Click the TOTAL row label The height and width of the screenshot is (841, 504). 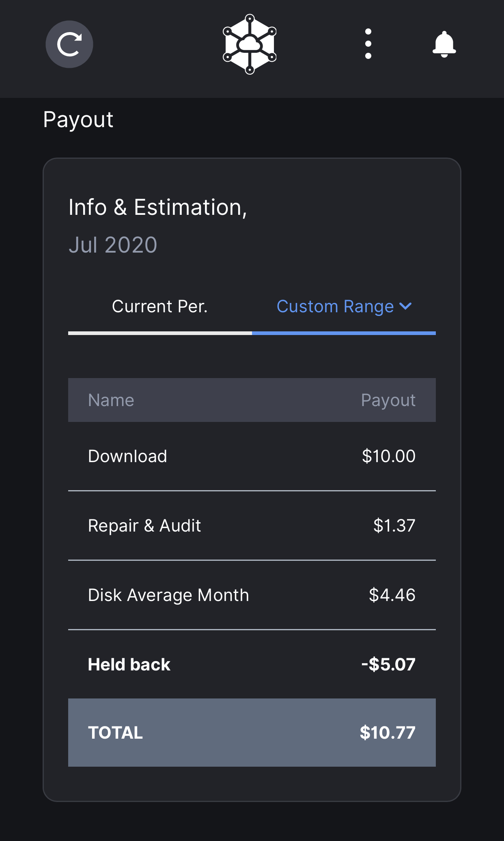pos(115,733)
